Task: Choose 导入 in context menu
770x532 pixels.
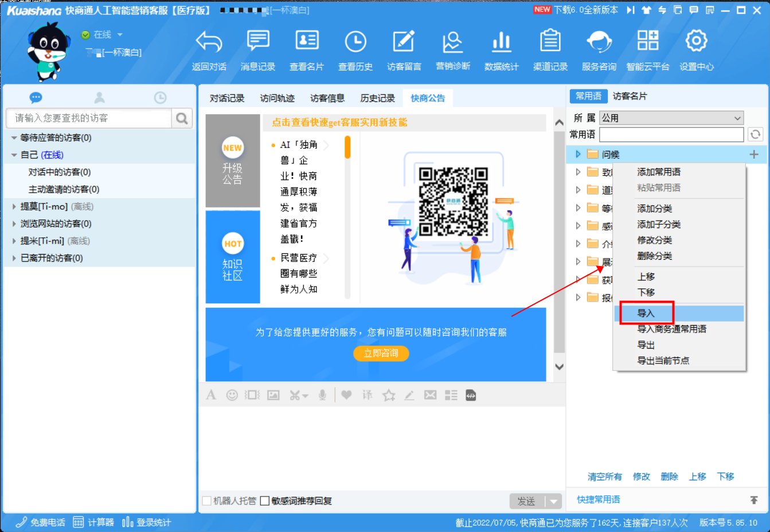Action: (x=679, y=314)
